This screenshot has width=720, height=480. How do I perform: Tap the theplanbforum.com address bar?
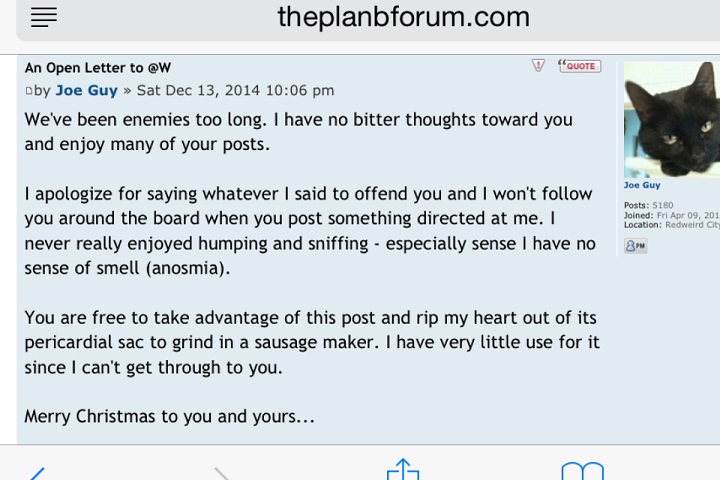(x=403, y=17)
